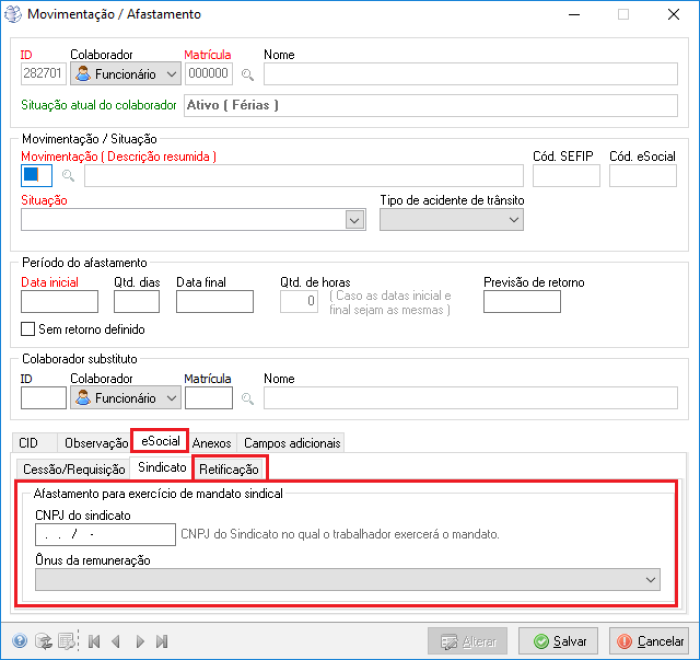Go to the first record
The height and width of the screenshot is (660, 700).
point(95,641)
